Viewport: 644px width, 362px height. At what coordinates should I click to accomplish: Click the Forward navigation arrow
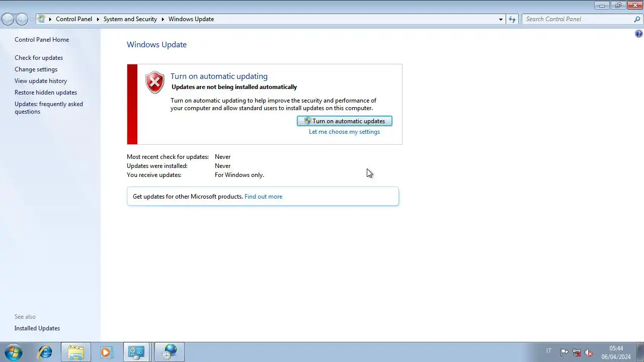point(22,19)
